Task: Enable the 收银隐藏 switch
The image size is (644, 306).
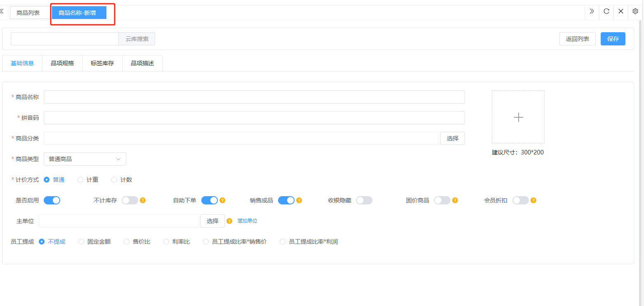Action: click(364, 200)
